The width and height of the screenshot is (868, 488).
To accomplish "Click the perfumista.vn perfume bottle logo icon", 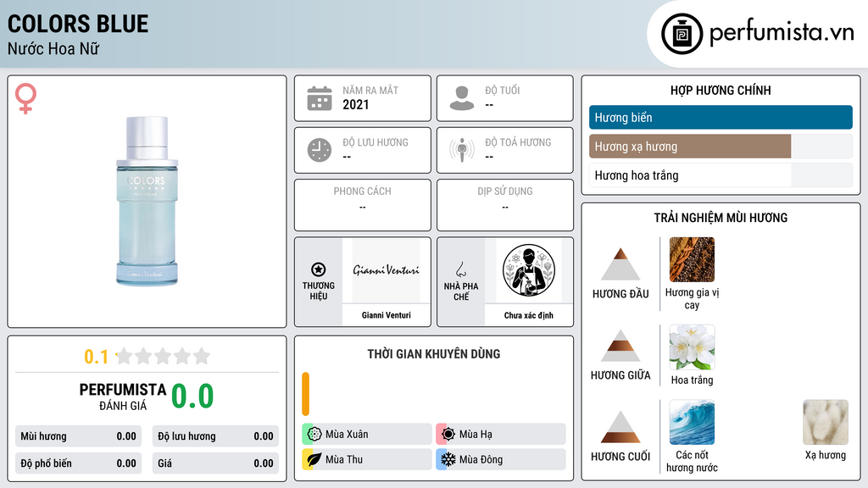I will [x=682, y=34].
